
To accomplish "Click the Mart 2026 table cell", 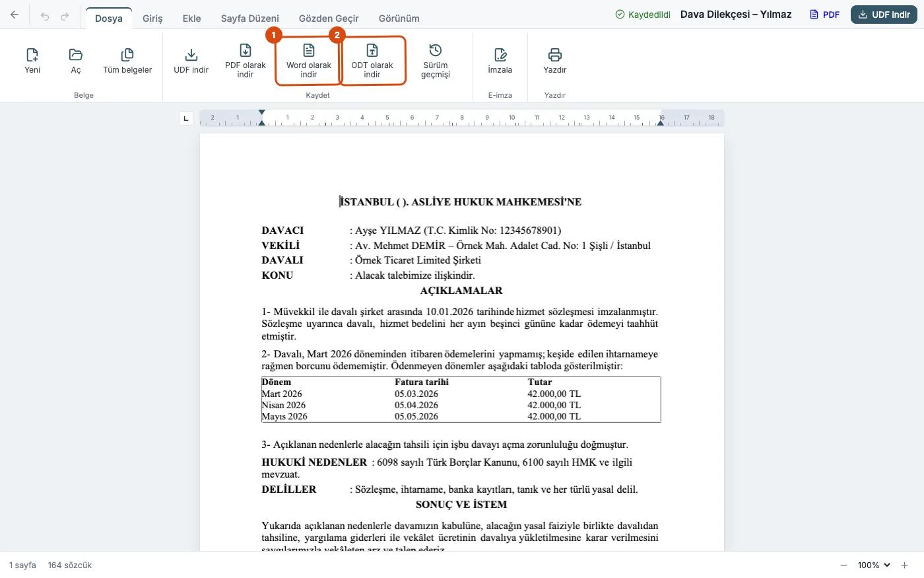I will pyautogui.click(x=282, y=394).
